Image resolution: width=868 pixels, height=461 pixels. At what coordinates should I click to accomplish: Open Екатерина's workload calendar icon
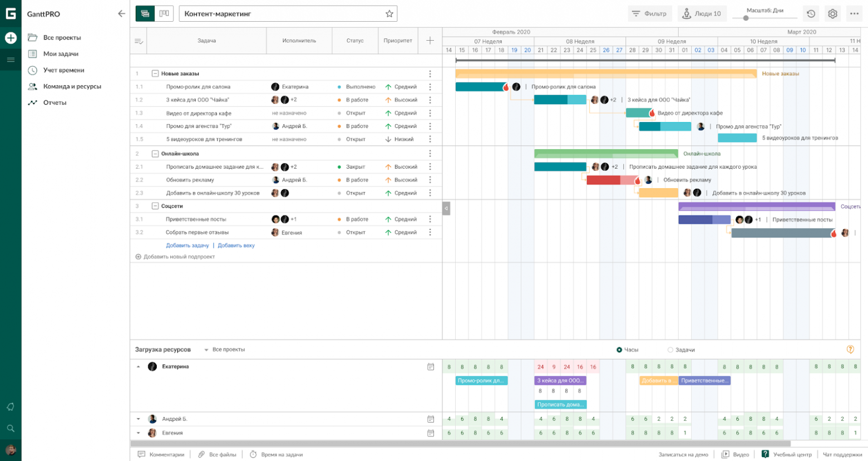point(431,367)
